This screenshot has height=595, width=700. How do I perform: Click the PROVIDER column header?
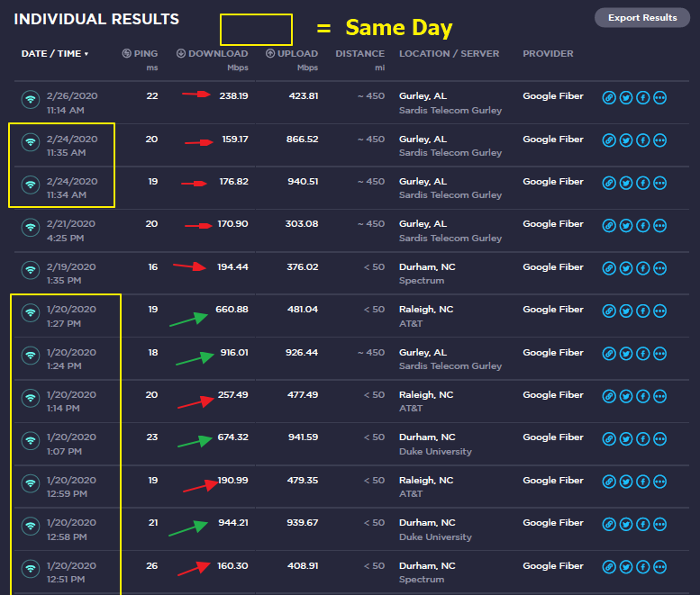pyautogui.click(x=548, y=53)
